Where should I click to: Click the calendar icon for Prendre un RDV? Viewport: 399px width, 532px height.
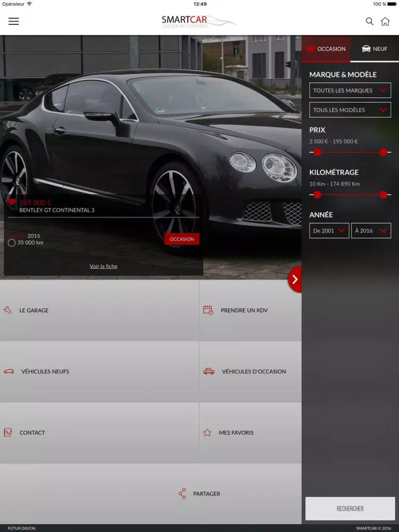click(x=208, y=310)
